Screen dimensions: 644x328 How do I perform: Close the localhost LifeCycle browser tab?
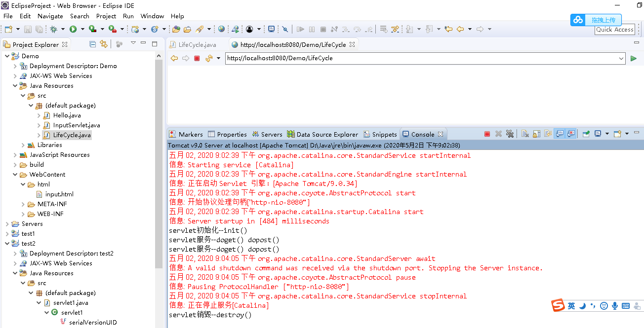click(x=352, y=44)
